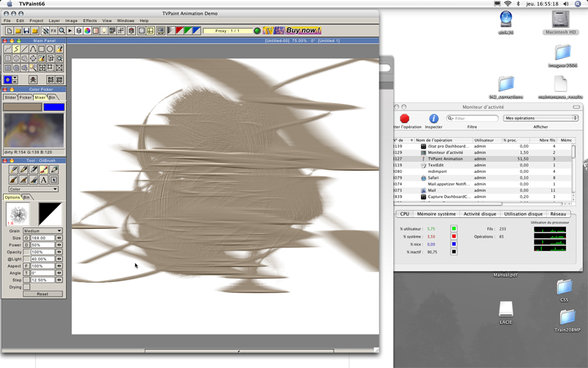
Task: Click the arrows stepper beside Size value
Action: [x=60, y=238]
